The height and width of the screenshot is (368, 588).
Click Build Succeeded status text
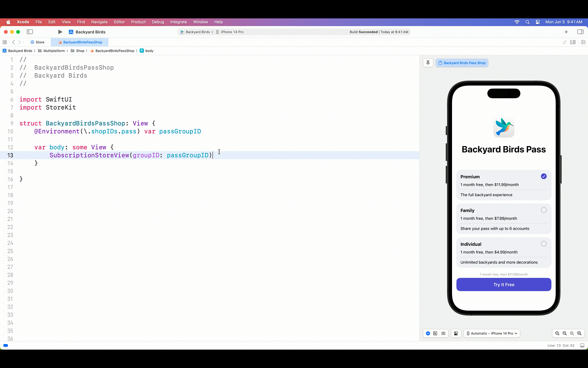(x=363, y=32)
